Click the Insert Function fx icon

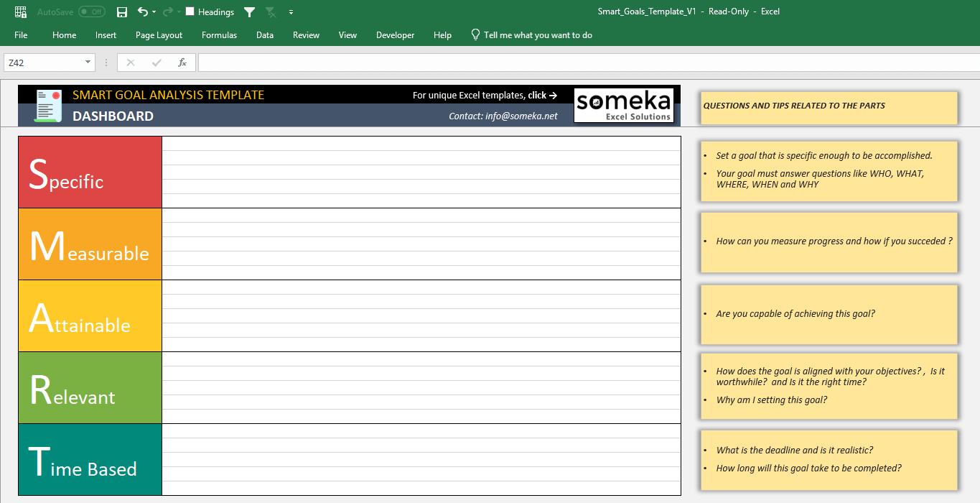point(182,62)
